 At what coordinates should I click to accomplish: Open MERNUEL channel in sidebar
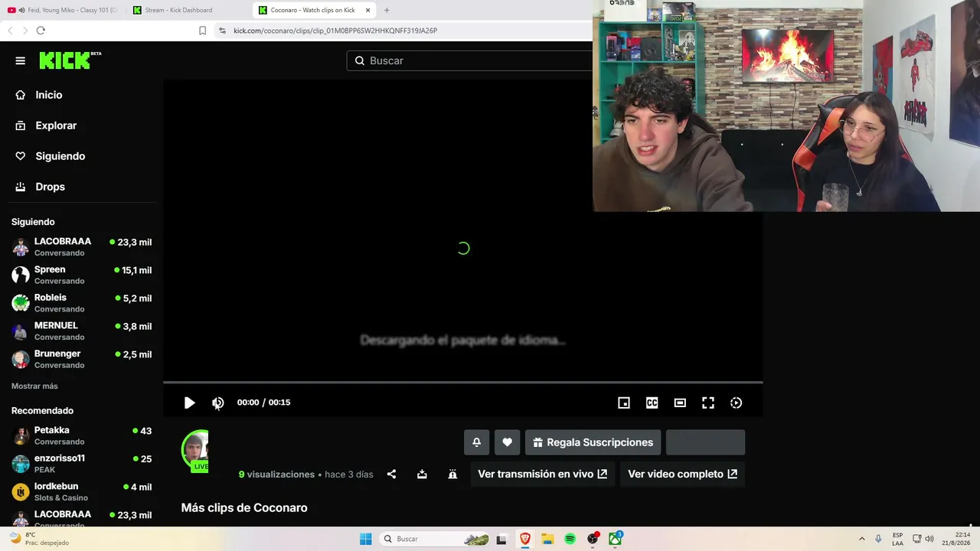click(81, 331)
